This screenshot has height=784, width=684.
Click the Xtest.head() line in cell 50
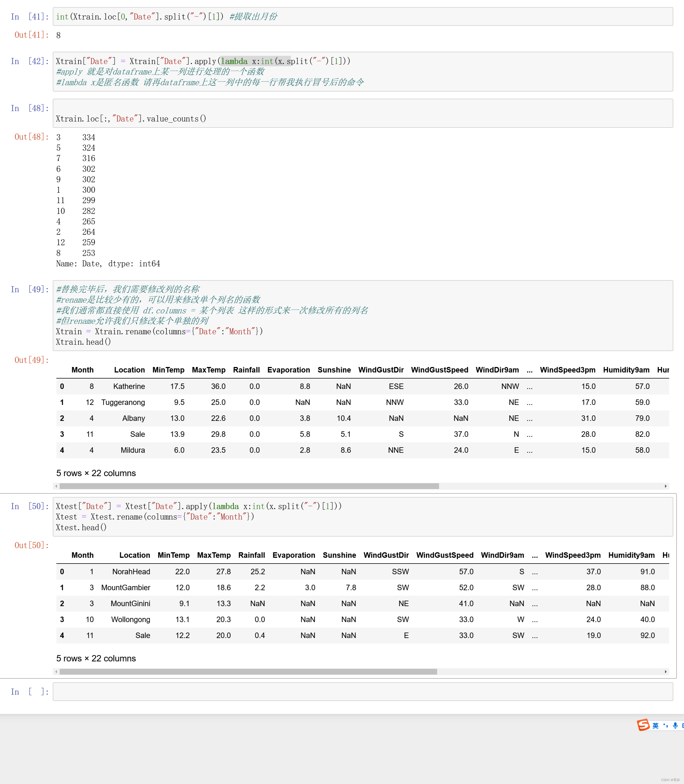81,528
